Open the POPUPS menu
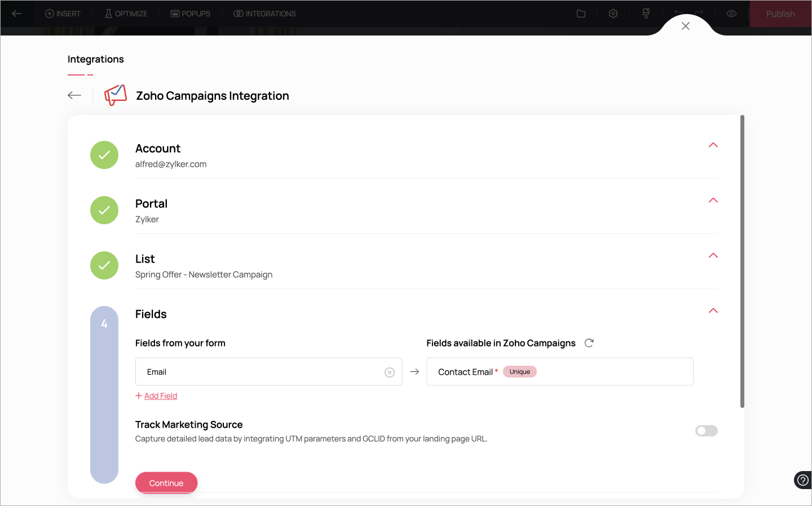 click(x=190, y=14)
